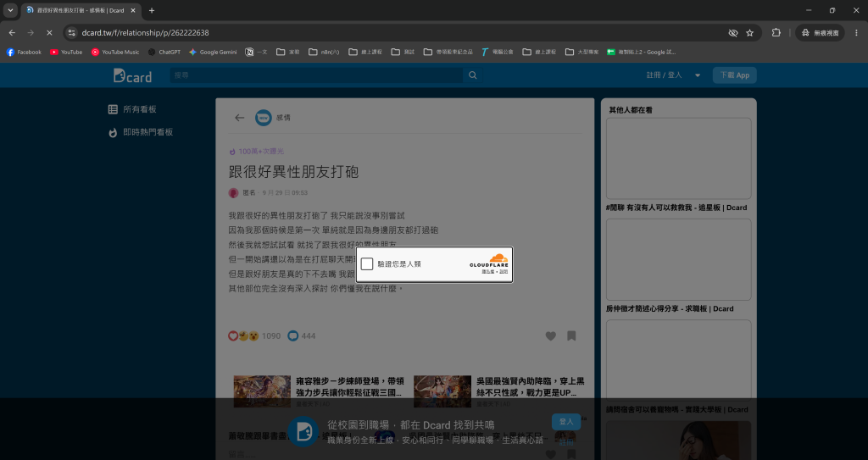The image size is (868, 460).
Task: Open the 帶領股東紀念品 bookmark folder
Action: point(448,52)
